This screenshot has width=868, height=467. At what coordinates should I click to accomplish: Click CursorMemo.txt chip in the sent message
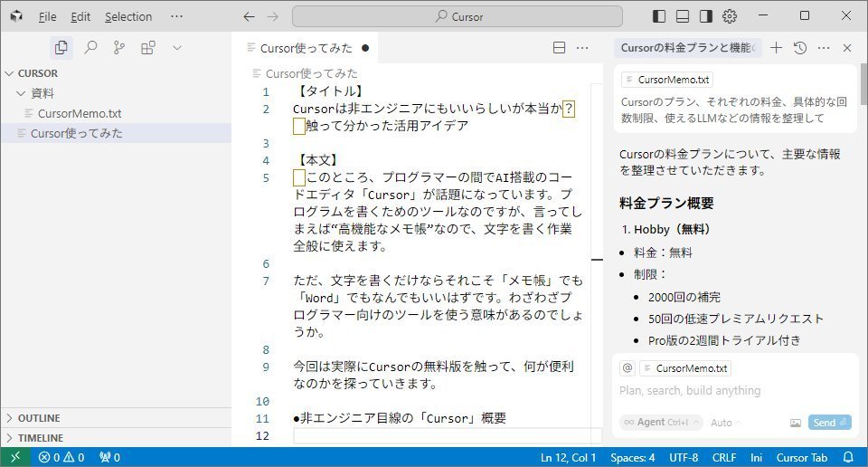click(x=667, y=80)
